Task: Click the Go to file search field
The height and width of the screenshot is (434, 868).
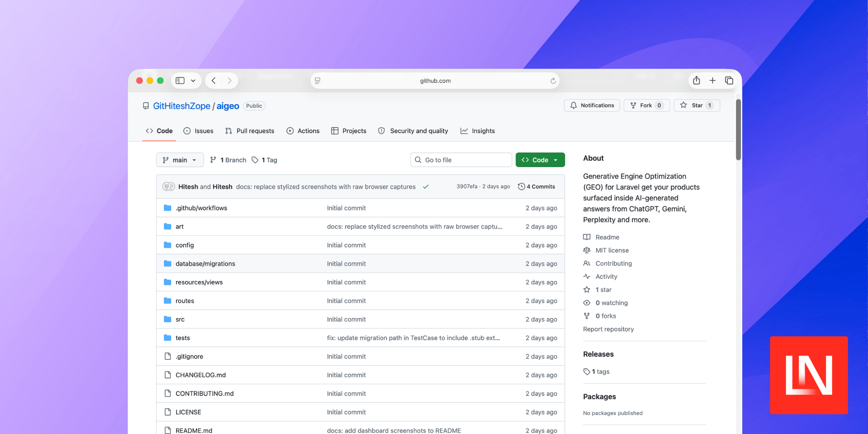Action: 461,160
